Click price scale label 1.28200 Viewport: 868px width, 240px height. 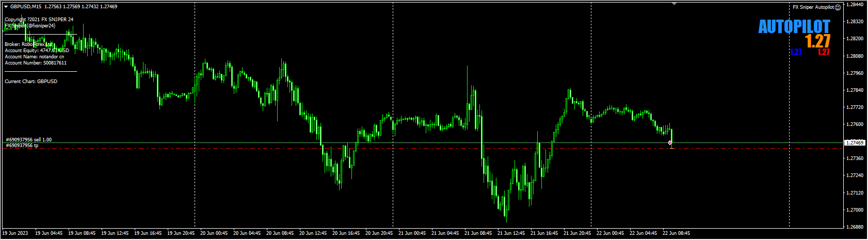point(856,39)
